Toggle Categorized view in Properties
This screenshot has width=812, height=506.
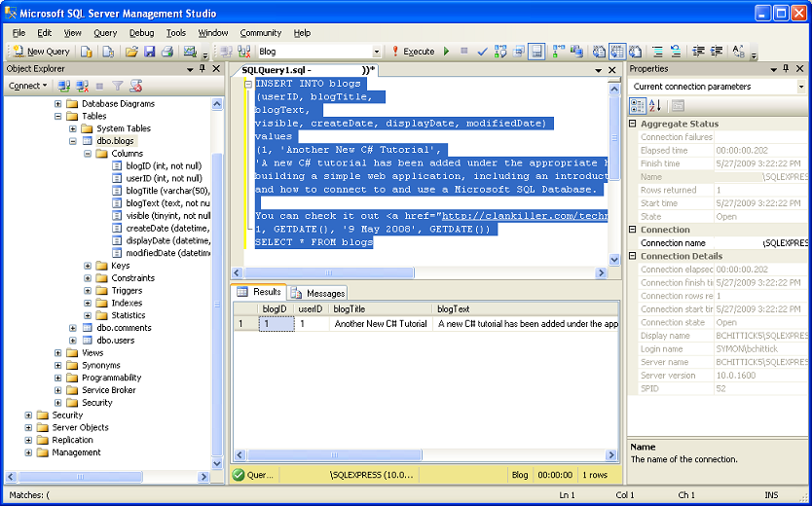[x=638, y=106]
